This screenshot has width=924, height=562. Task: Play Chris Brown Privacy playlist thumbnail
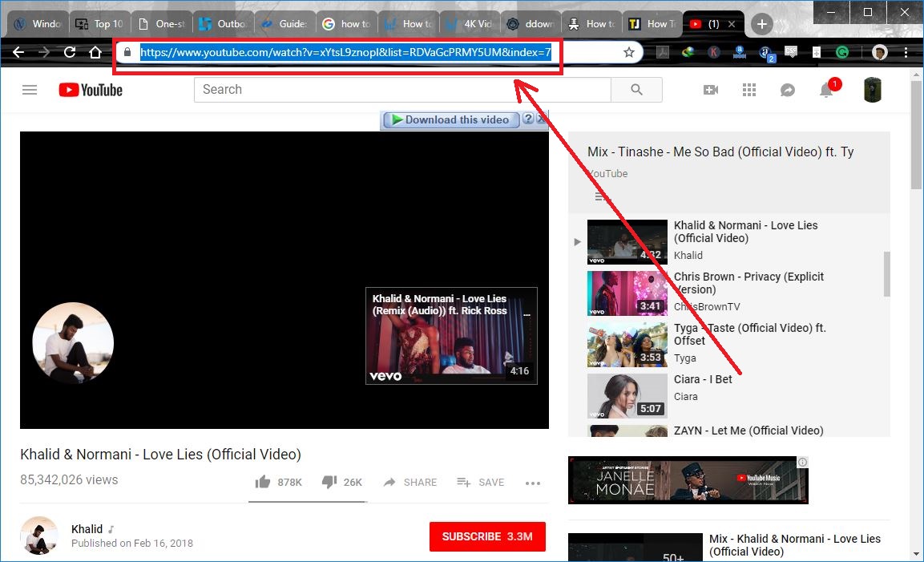tap(627, 293)
